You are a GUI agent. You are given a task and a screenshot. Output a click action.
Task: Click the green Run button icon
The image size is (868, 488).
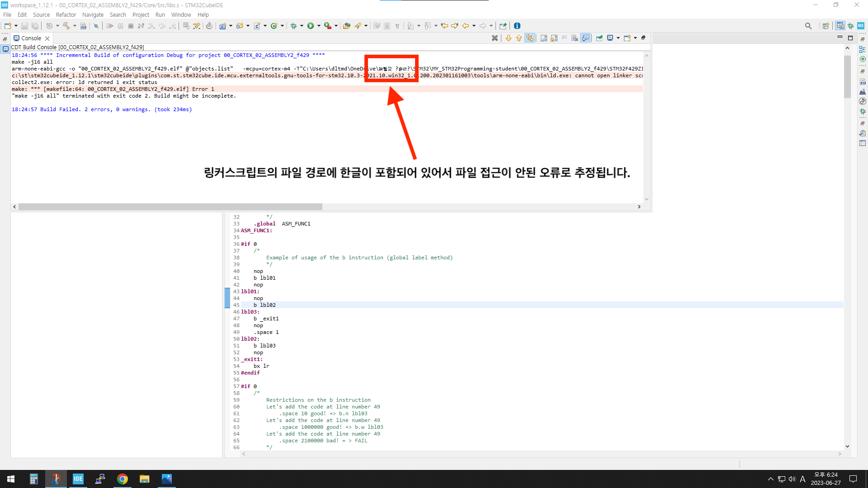(x=311, y=26)
